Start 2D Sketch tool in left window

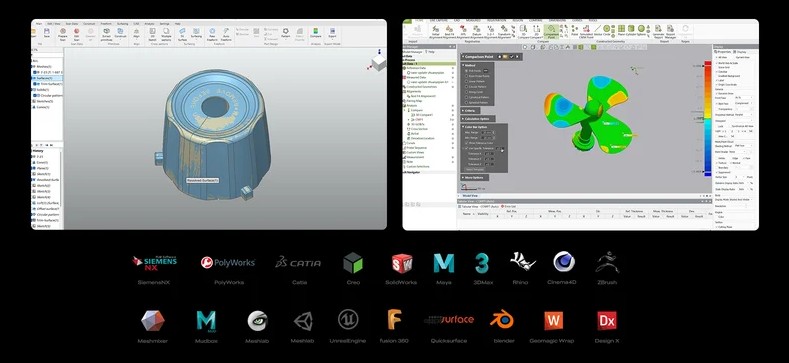[x=152, y=33]
